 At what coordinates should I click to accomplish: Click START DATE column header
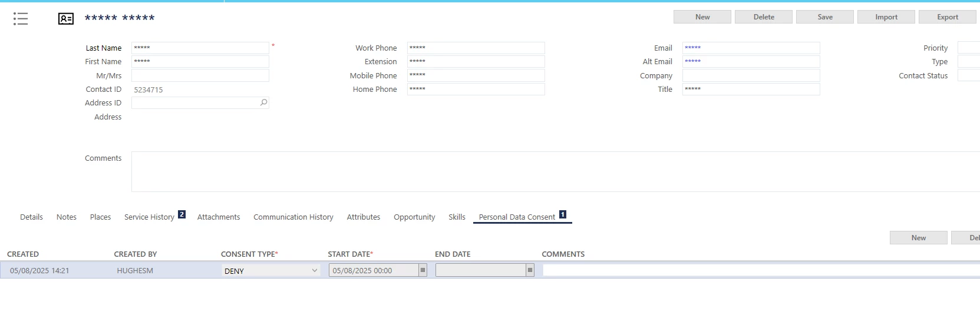pyautogui.click(x=351, y=254)
